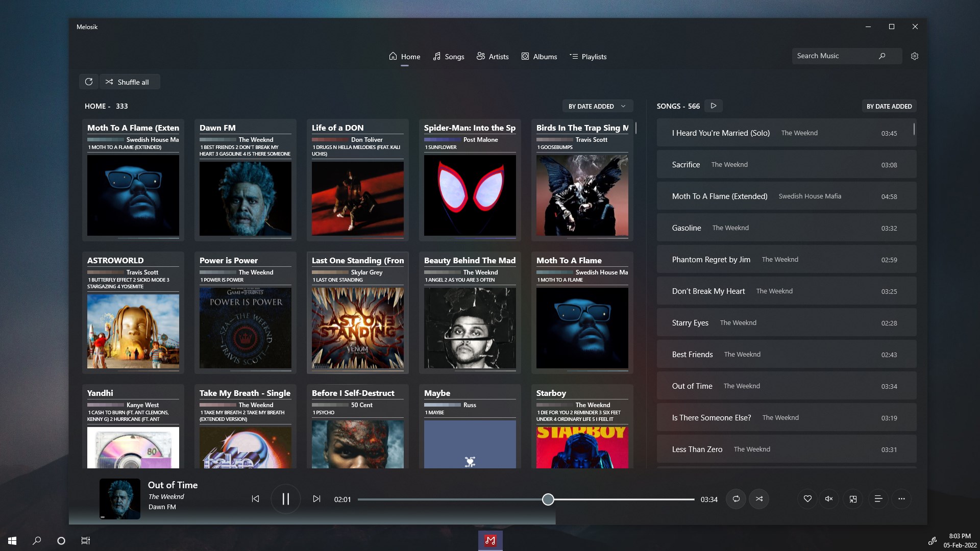
Task: Open the settings gear
Action: point(915,56)
